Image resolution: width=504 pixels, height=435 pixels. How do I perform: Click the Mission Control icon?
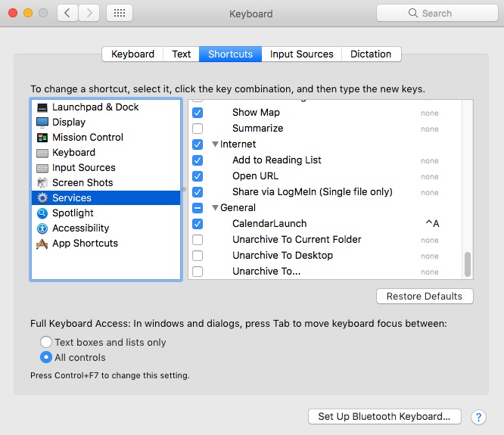pyautogui.click(x=42, y=138)
